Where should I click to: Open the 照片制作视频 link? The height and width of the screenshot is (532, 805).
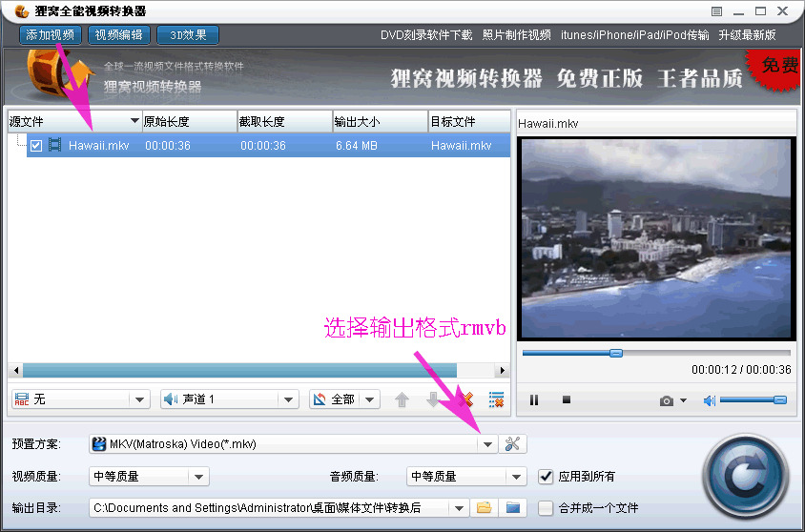coord(516,35)
